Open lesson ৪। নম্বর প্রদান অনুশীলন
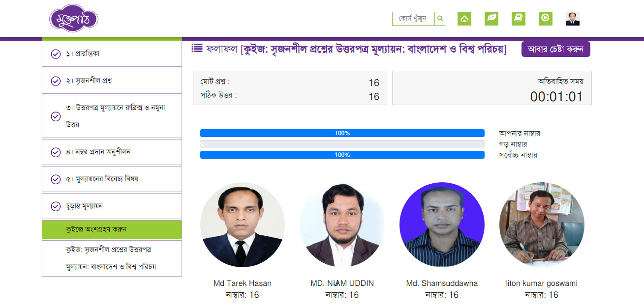The image size is (644, 308). tap(112, 152)
